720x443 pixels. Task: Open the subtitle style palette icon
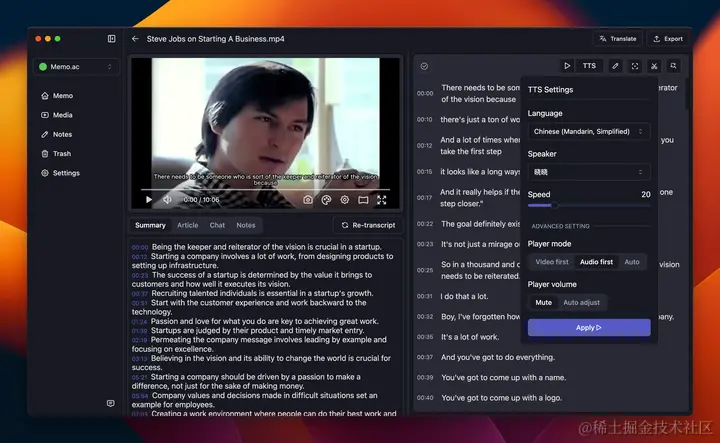pyautogui.click(x=326, y=200)
